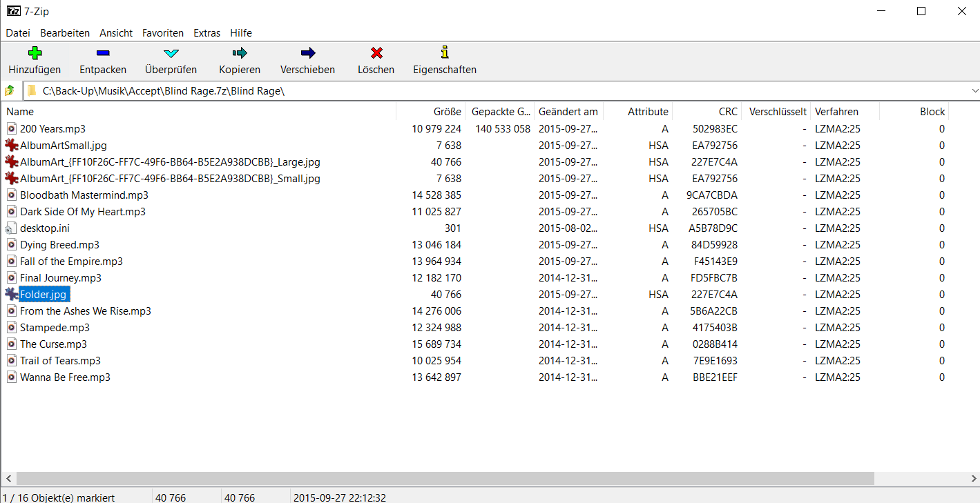Select file From the Ashes We Rise.mp3

pos(86,311)
